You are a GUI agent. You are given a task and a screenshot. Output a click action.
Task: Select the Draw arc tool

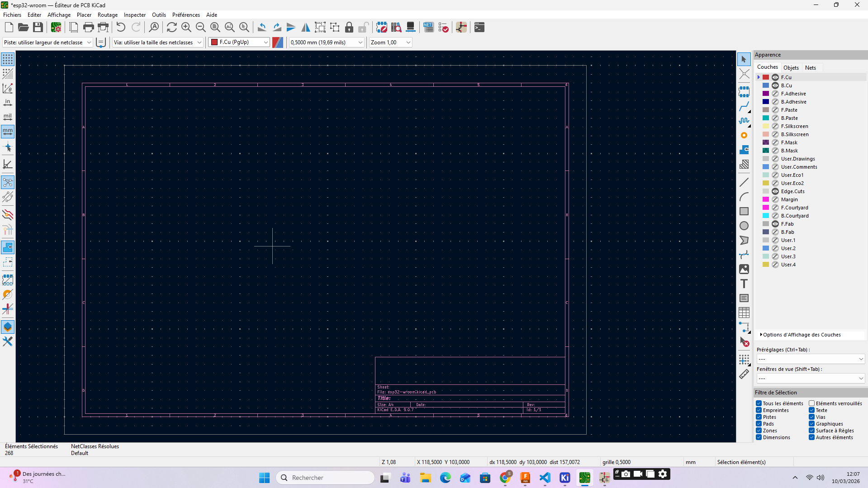coord(744,197)
